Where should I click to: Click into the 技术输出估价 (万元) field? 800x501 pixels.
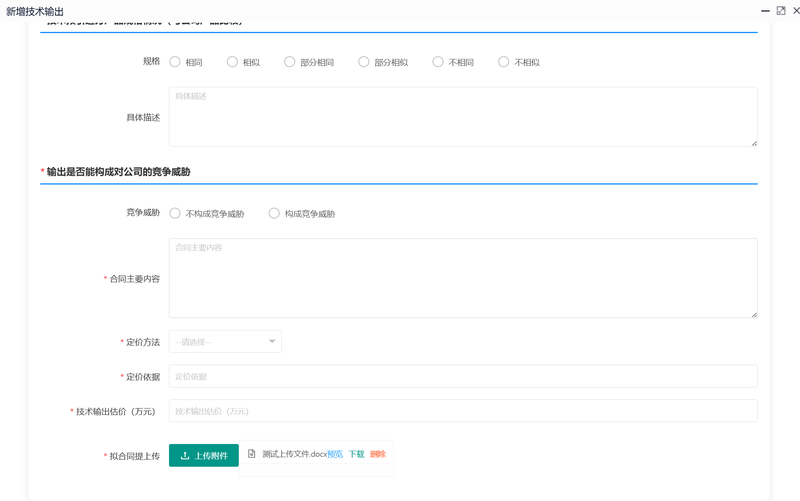[463, 411]
